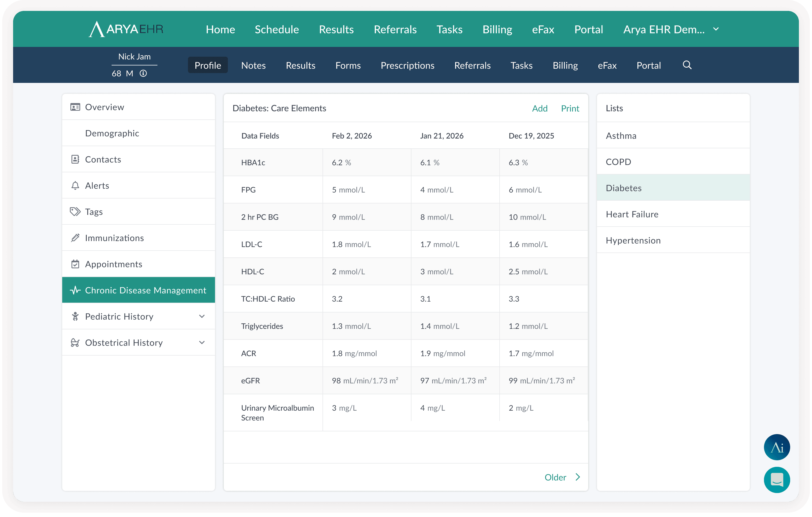Open Alerts in the sidebar
Viewport: 812px width, 517px height.
[138, 185]
